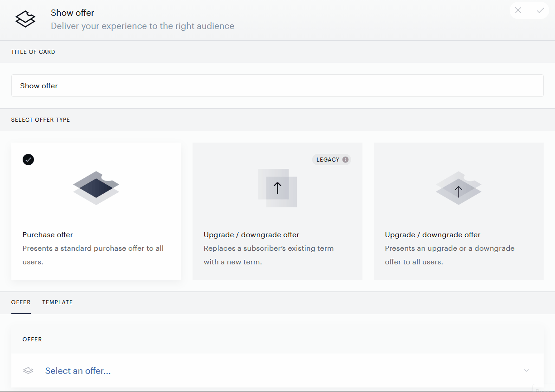555x392 pixels.
Task: Click the upgrade ticket arrow illustration on right card
Action: (x=458, y=188)
